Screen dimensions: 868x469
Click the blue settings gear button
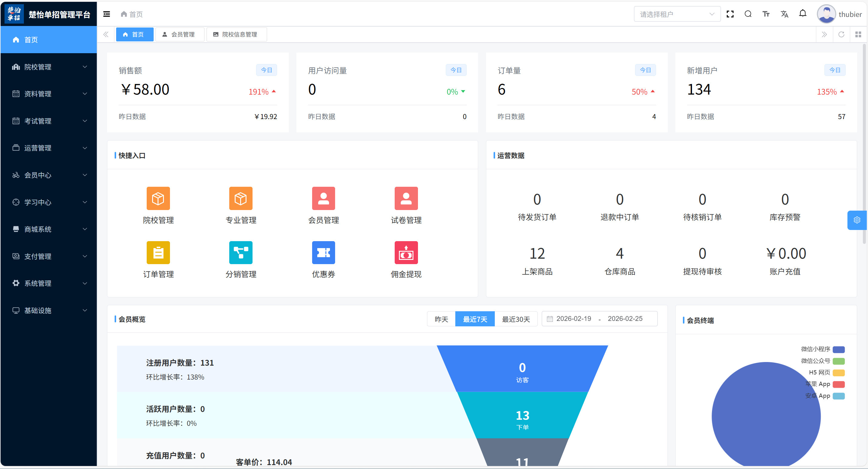click(857, 220)
